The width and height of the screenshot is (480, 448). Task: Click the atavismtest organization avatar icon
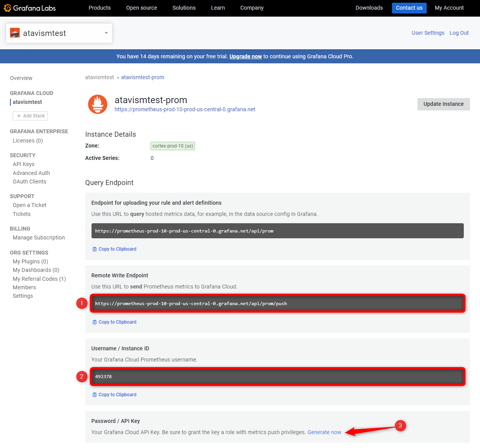tap(15, 33)
